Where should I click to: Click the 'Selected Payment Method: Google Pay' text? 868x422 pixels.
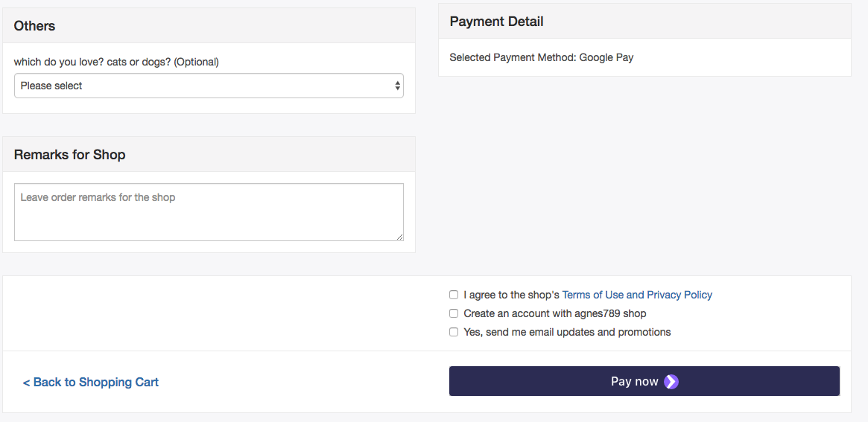tap(542, 57)
